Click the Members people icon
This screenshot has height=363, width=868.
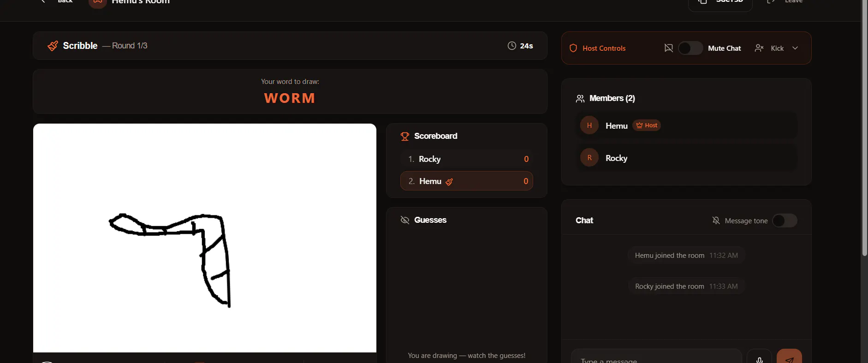(x=580, y=98)
